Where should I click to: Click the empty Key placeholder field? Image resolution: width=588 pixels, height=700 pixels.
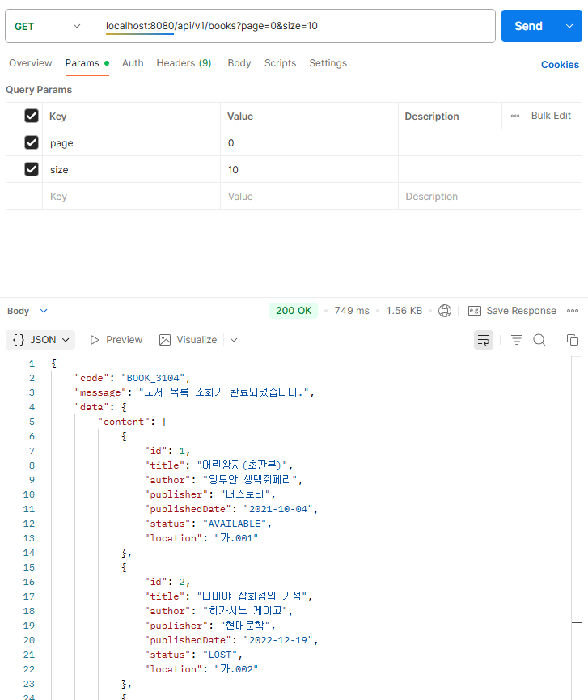(x=131, y=197)
